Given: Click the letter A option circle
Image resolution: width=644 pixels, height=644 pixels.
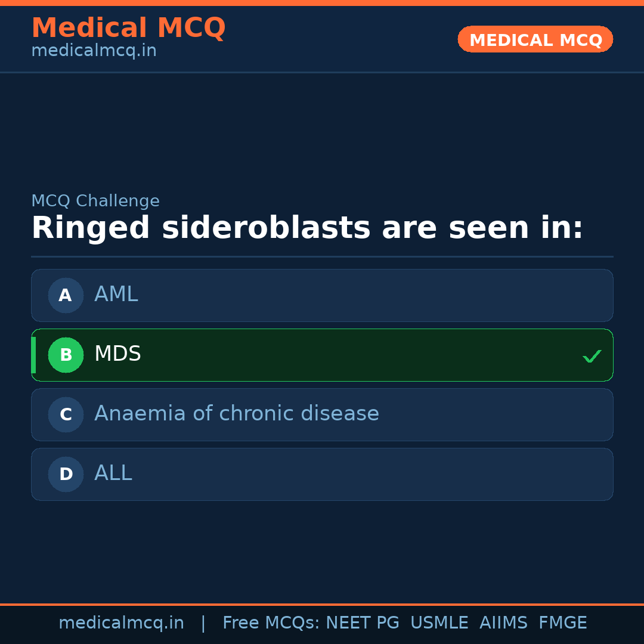Looking at the screenshot, I should 66,295.
